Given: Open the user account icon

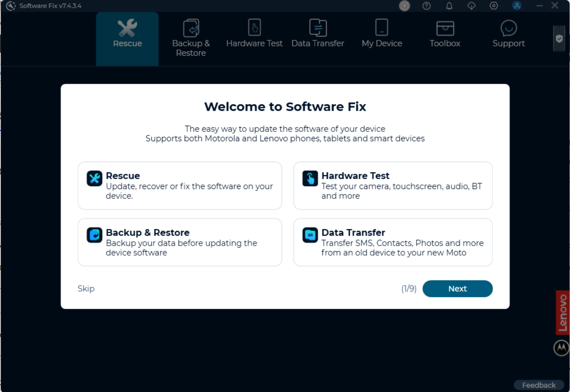Looking at the screenshot, I should (516, 6).
